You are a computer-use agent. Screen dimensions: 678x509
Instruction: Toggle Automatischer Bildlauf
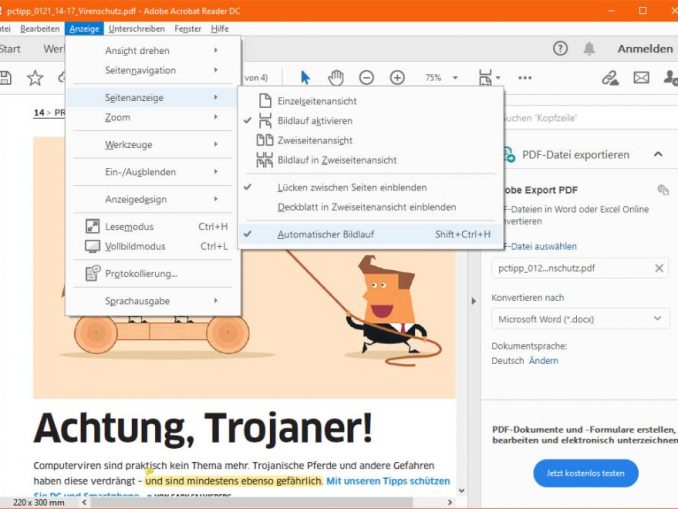(371, 234)
